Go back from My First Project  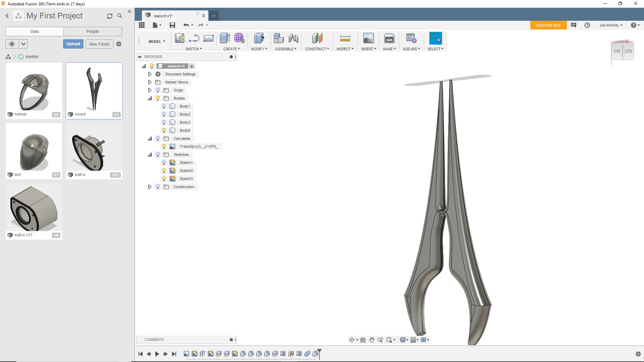pyautogui.click(x=7, y=16)
